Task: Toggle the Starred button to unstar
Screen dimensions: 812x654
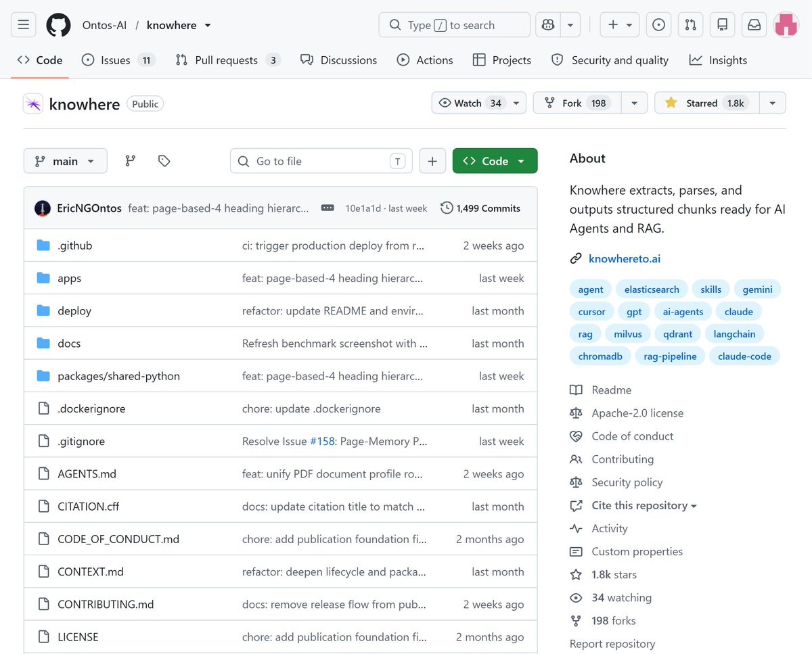Action: (707, 103)
